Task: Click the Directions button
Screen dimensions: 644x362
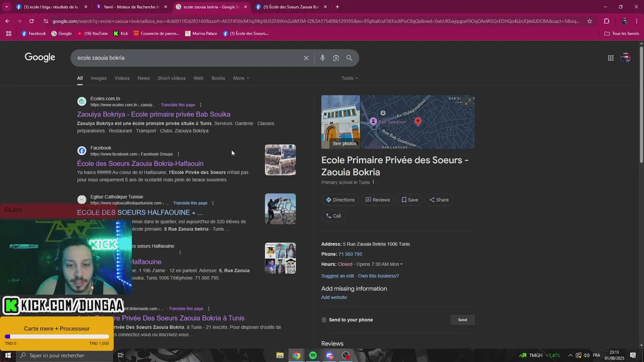Action: 340,200
